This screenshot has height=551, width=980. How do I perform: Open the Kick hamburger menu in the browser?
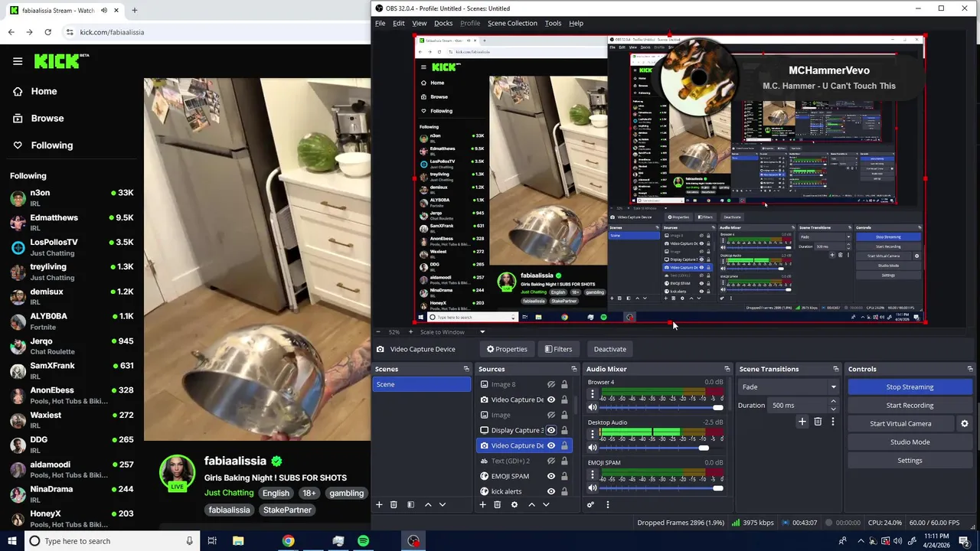(18, 61)
